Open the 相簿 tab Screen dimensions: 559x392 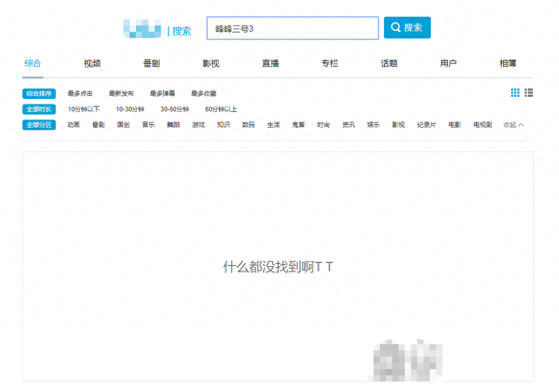(508, 64)
